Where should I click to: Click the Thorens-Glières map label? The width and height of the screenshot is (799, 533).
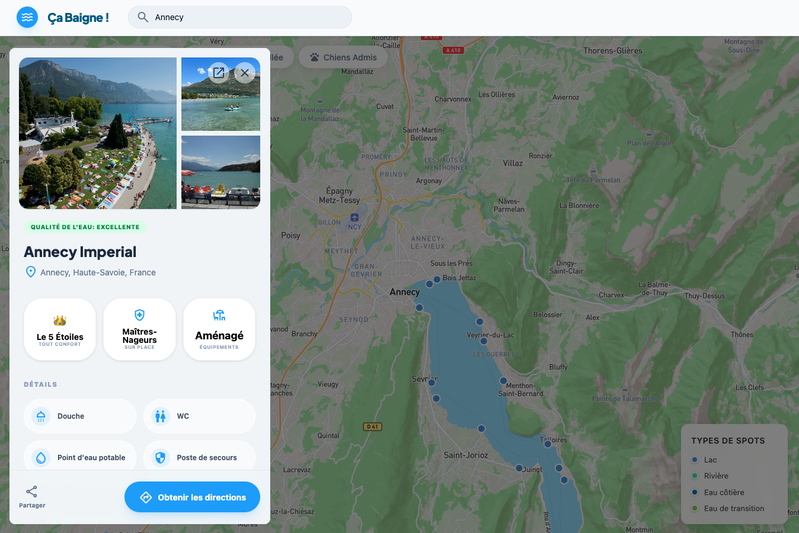[612, 50]
